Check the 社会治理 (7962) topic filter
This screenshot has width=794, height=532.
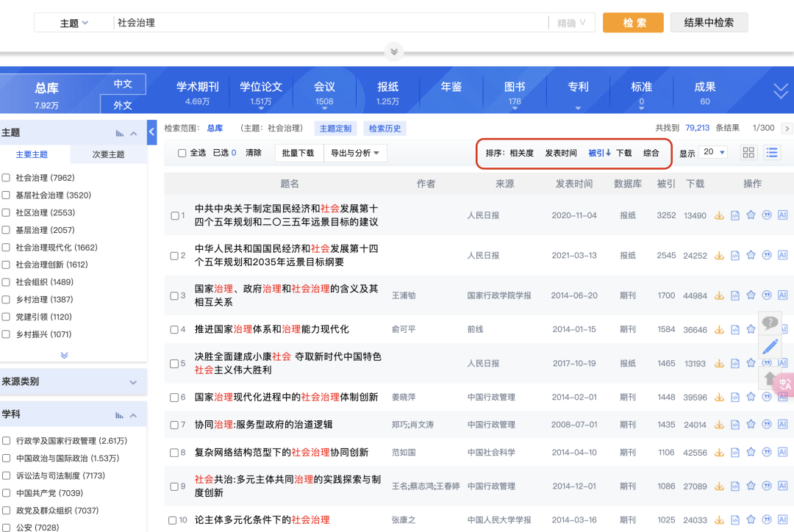click(6, 178)
